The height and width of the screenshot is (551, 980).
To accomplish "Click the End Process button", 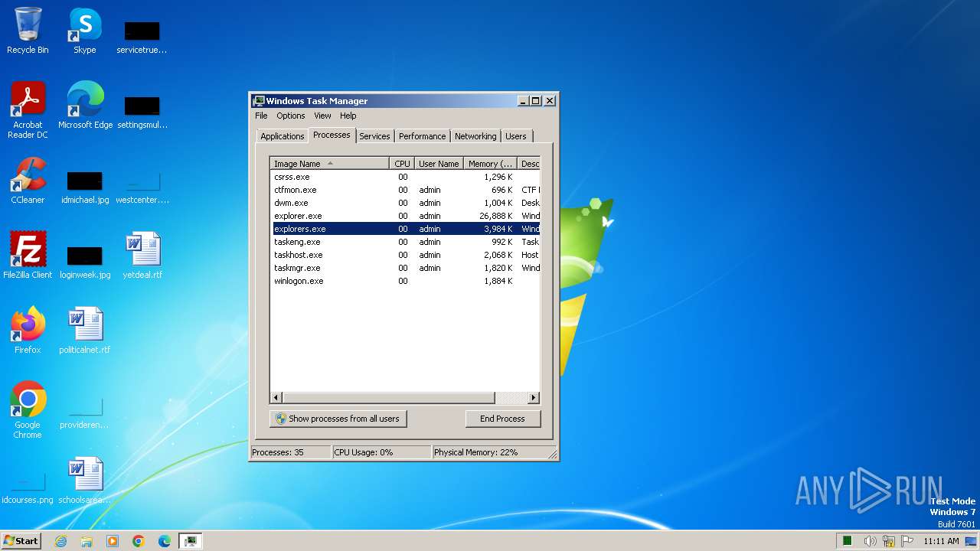I will (502, 419).
